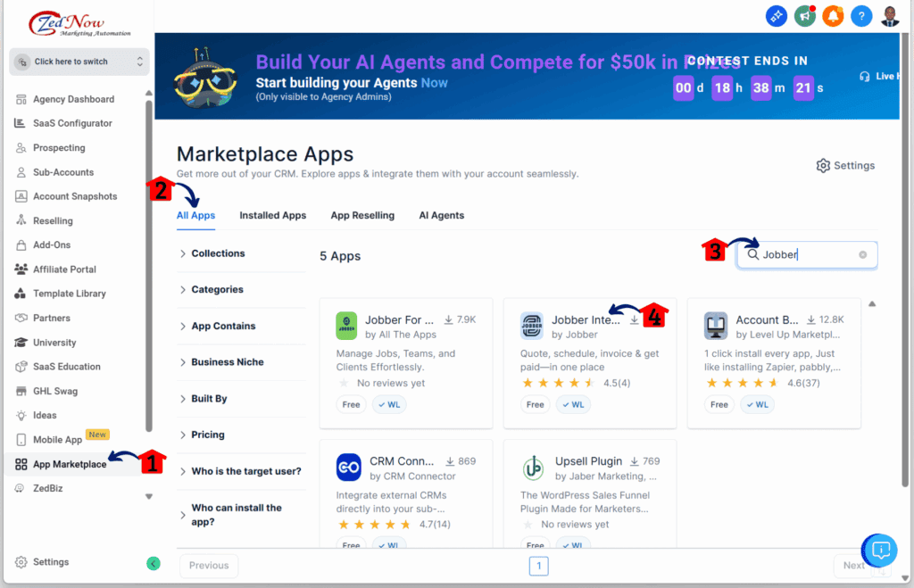Image resolution: width=914 pixels, height=588 pixels.
Task: Toggle WL on the Account B app card
Action: pyautogui.click(x=757, y=404)
